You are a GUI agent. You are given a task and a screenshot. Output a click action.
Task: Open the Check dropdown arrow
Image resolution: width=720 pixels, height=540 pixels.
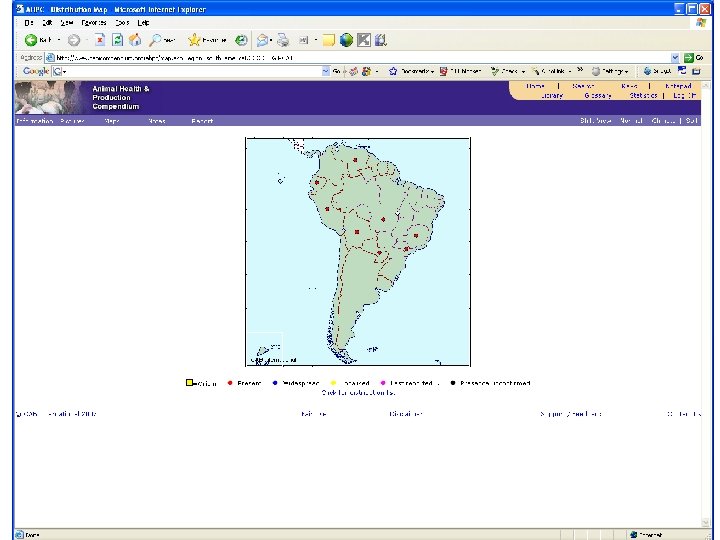(x=523, y=72)
